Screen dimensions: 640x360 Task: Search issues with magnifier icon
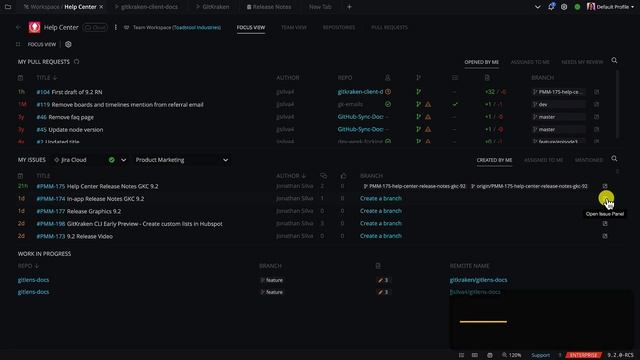[614, 159]
